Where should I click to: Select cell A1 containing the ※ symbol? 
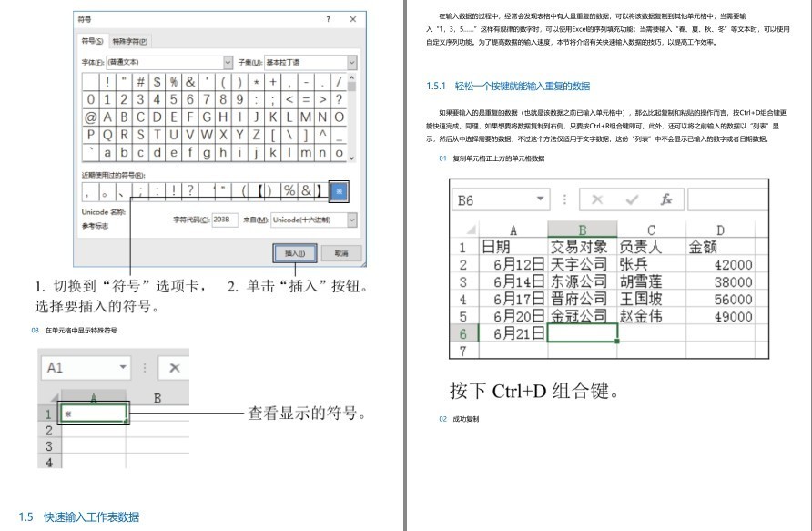point(93,414)
